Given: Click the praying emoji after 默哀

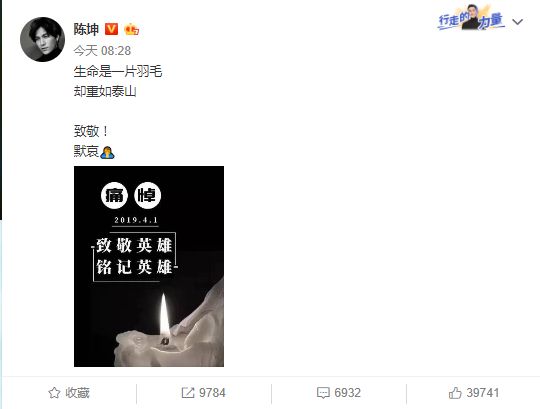Looking at the screenshot, I should point(107,152).
